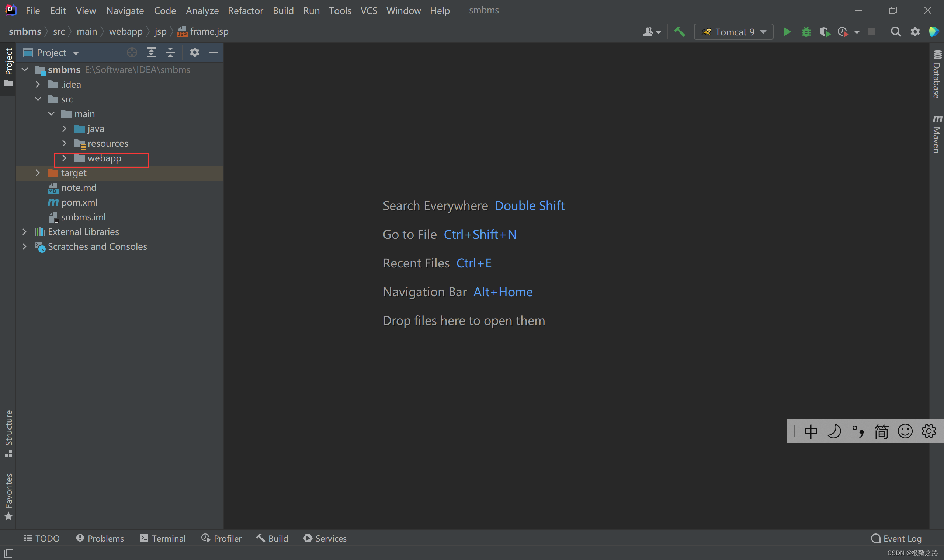
Task: Open the Profiler tool window
Action: click(221, 539)
